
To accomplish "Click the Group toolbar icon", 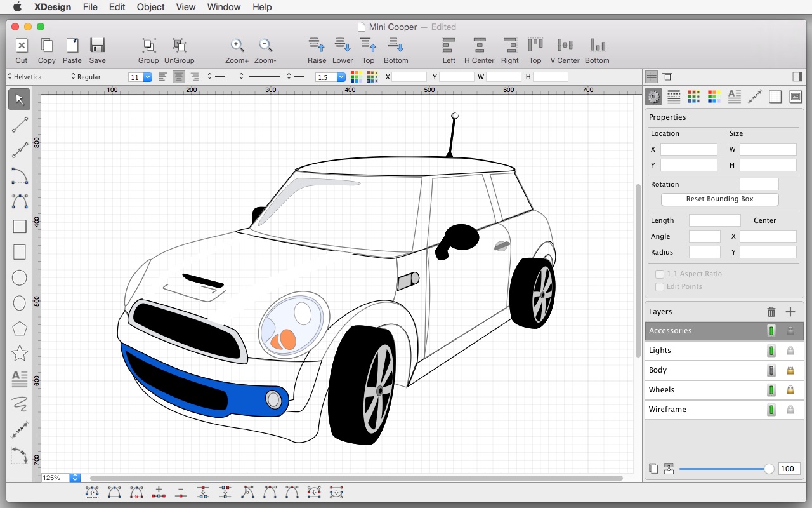I will click(148, 46).
